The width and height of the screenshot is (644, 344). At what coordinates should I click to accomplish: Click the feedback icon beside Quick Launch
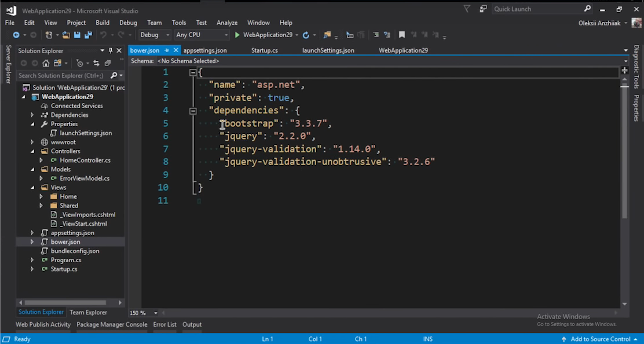[484, 9]
